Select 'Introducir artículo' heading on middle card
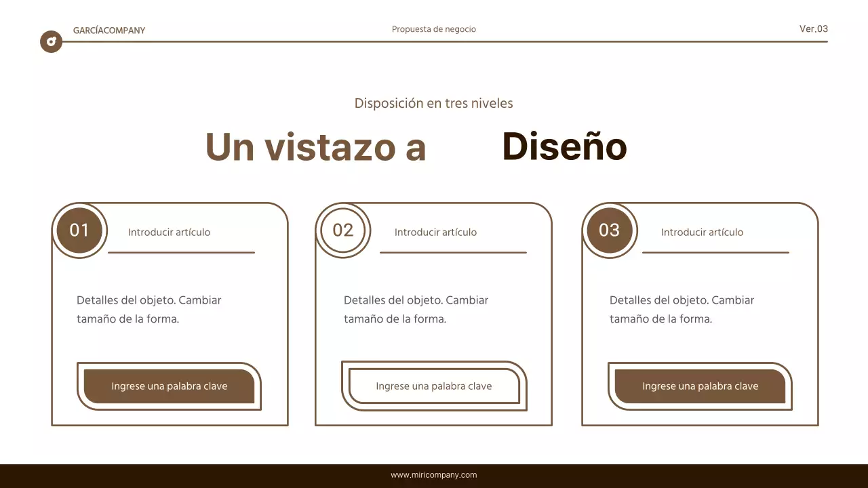Image resolution: width=868 pixels, height=488 pixels. pyautogui.click(x=435, y=232)
